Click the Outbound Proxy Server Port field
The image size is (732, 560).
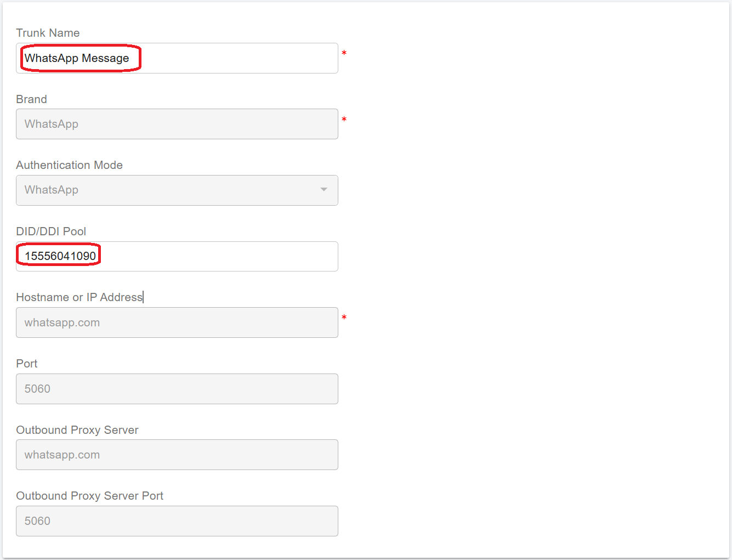pos(177,521)
